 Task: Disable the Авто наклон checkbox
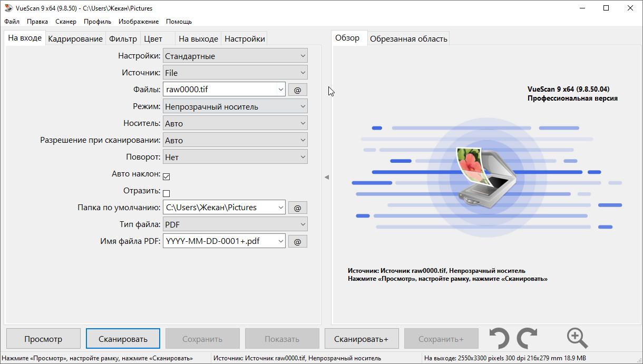pos(167,176)
